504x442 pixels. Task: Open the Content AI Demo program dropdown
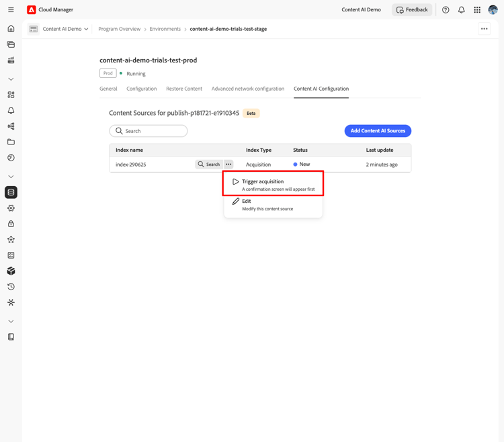tap(65, 29)
